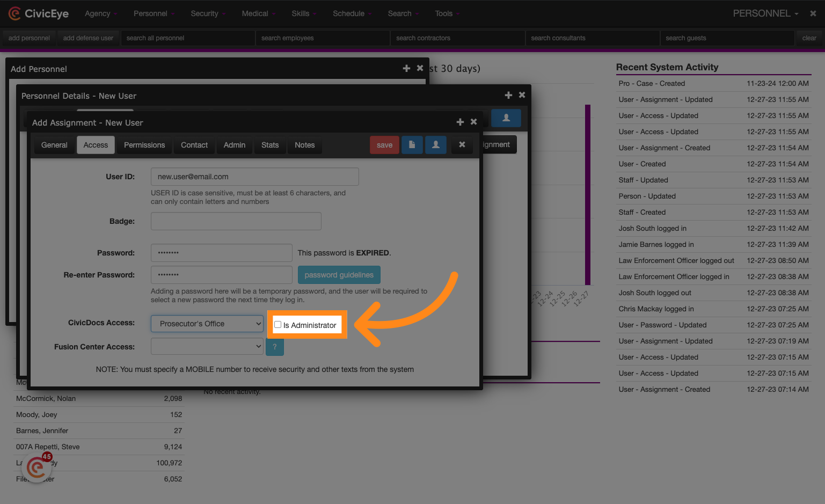The height and width of the screenshot is (504, 825).
Task: Click plus icon on Add Personnel window
Action: tap(406, 68)
